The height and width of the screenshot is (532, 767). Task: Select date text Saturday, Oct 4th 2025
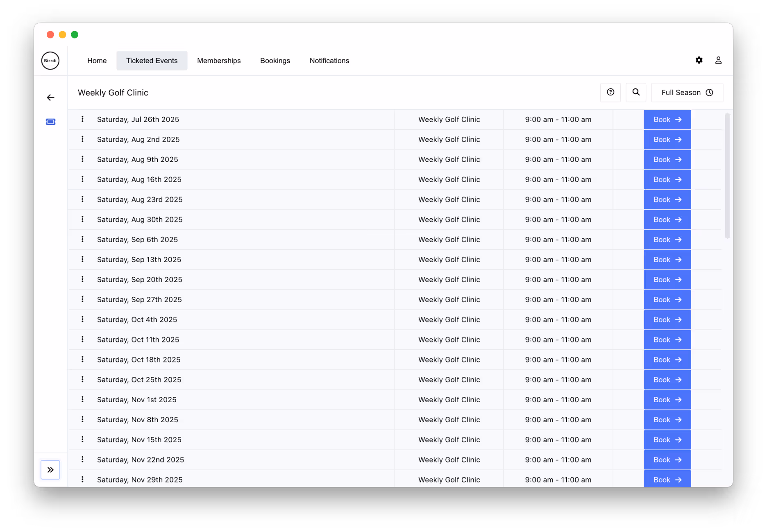click(x=137, y=320)
